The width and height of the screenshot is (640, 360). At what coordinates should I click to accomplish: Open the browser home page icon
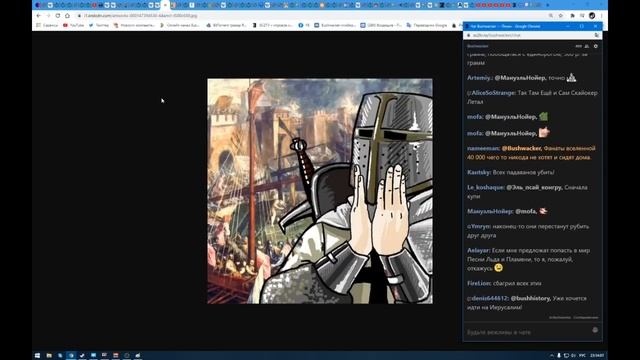click(x=67, y=16)
